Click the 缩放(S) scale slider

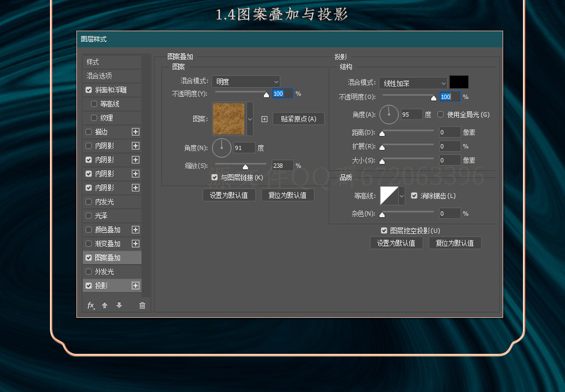tap(241, 165)
